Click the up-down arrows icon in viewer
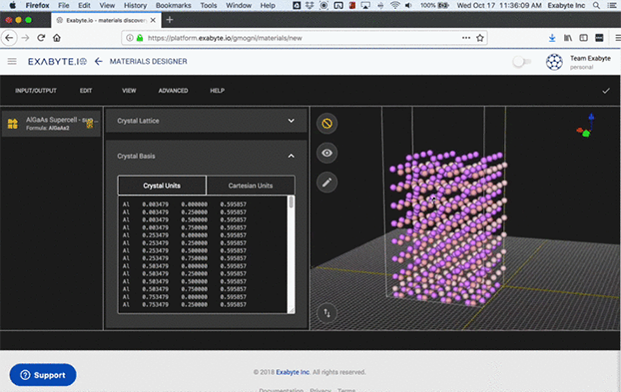 click(327, 313)
